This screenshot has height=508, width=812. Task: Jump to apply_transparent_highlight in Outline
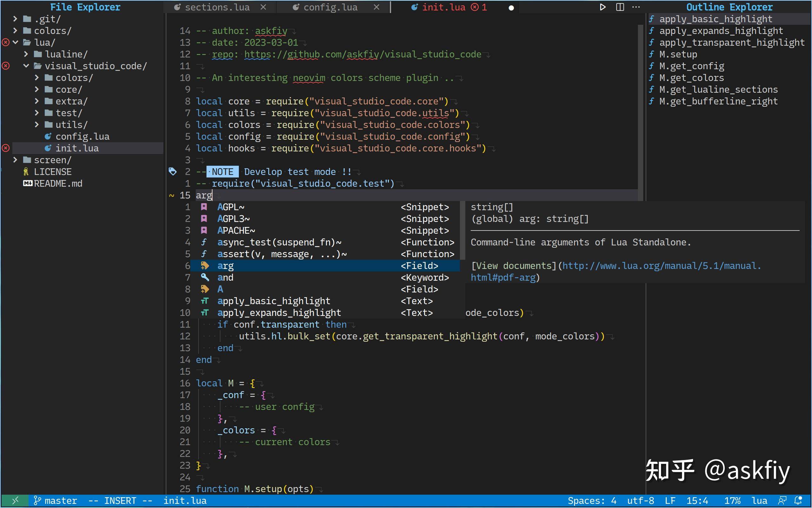732,42
